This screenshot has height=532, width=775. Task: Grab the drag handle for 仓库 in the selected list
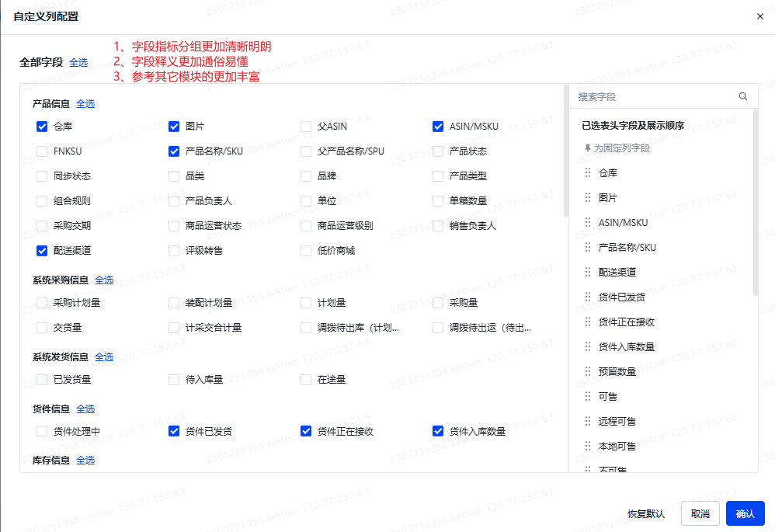(x=588, y=172)
